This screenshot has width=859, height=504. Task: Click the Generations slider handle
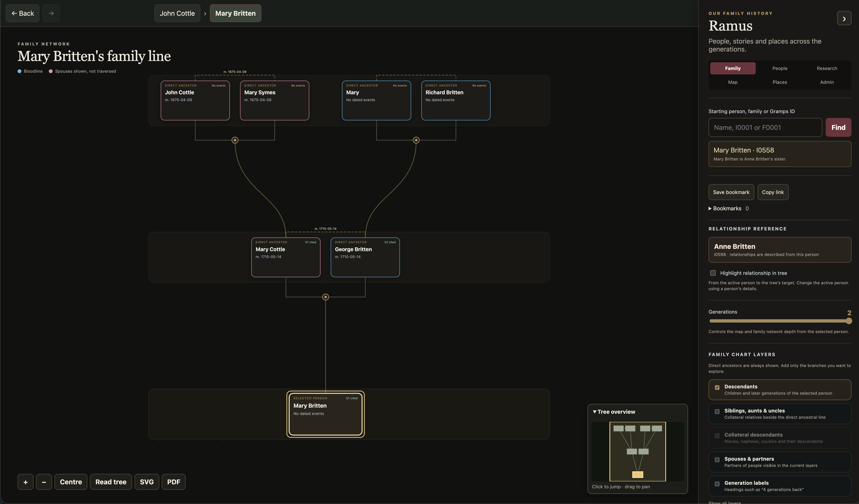(x=849, y=321)
